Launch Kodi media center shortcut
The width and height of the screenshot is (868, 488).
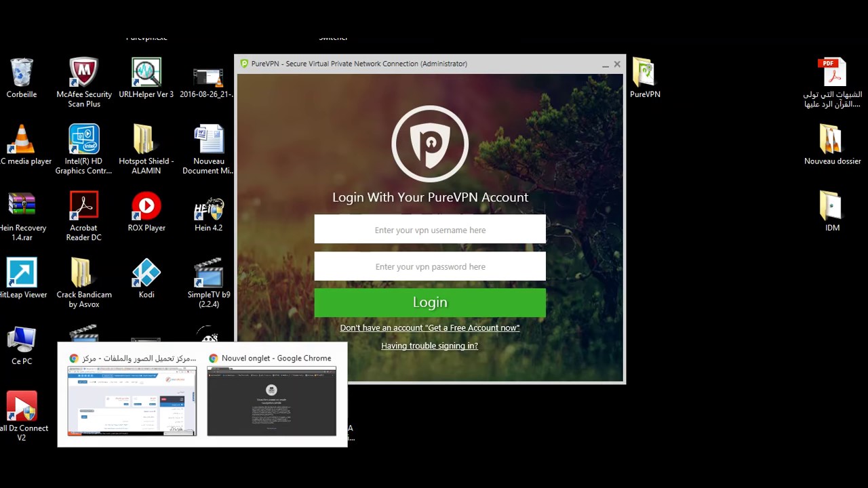click(146, 272)
